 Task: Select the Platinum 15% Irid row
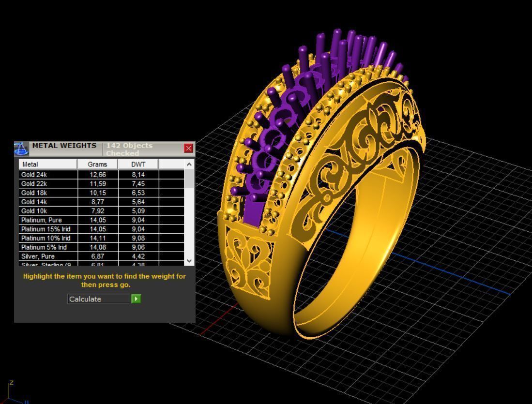(x=102, y=229)
